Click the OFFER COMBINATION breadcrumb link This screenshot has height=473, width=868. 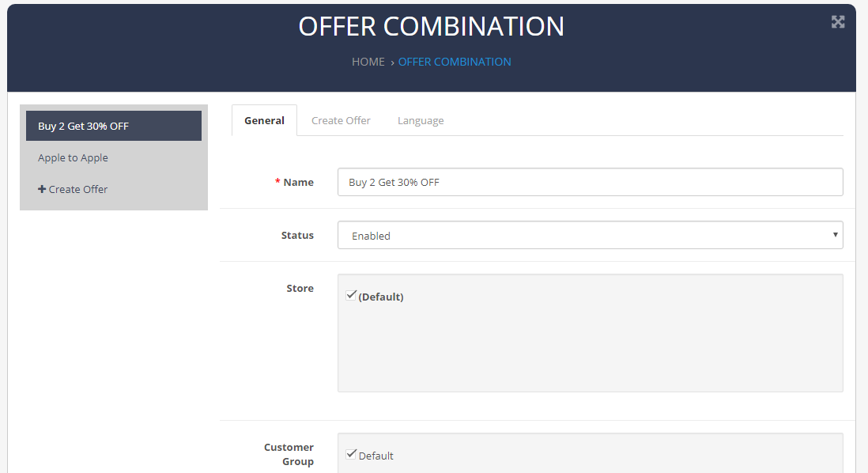455,62
